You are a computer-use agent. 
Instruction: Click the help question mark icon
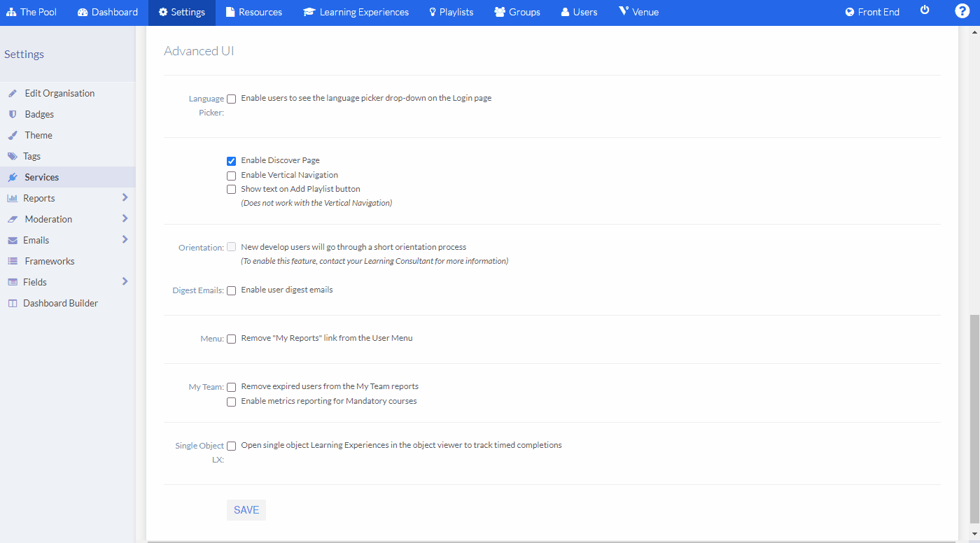click(962, 12)
